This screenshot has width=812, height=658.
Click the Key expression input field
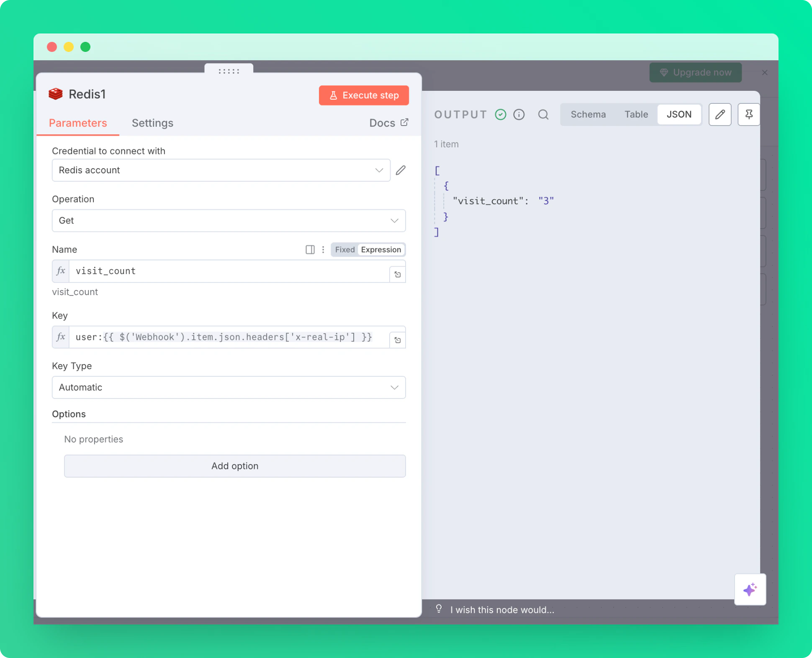(x=228, y=337)
